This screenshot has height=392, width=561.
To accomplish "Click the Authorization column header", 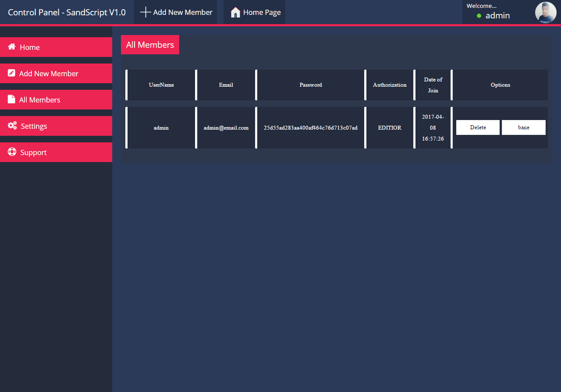I will coord(389,85).
